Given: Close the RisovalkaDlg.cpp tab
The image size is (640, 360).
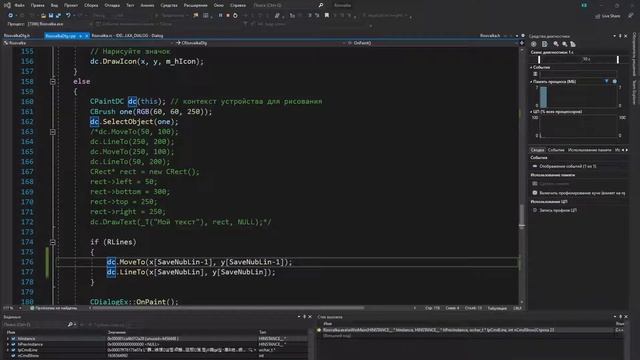Looking at the screenshot, I should coord(87,36).
